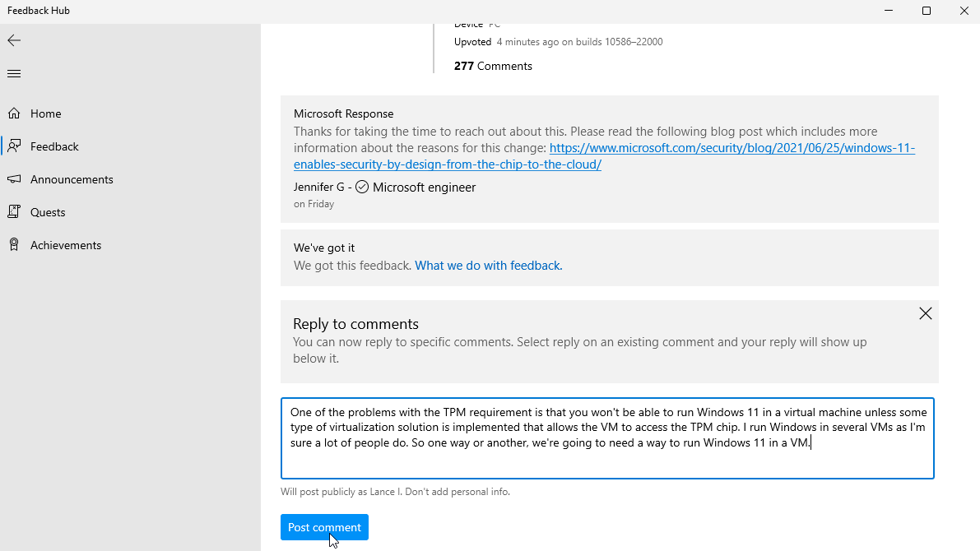Viewport: 980px width, 551px height.
Task: Click the Microsoft engineer verified checkmark
Action: (x=362, y=187)
